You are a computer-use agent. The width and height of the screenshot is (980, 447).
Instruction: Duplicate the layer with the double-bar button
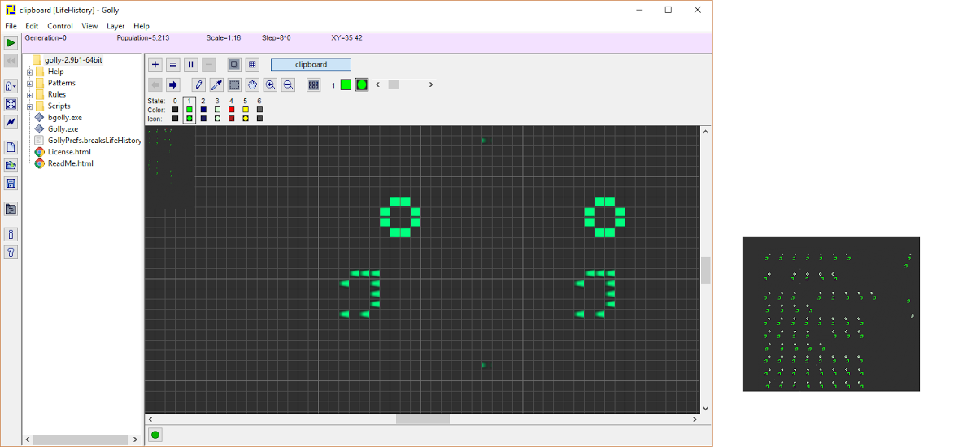191,64
